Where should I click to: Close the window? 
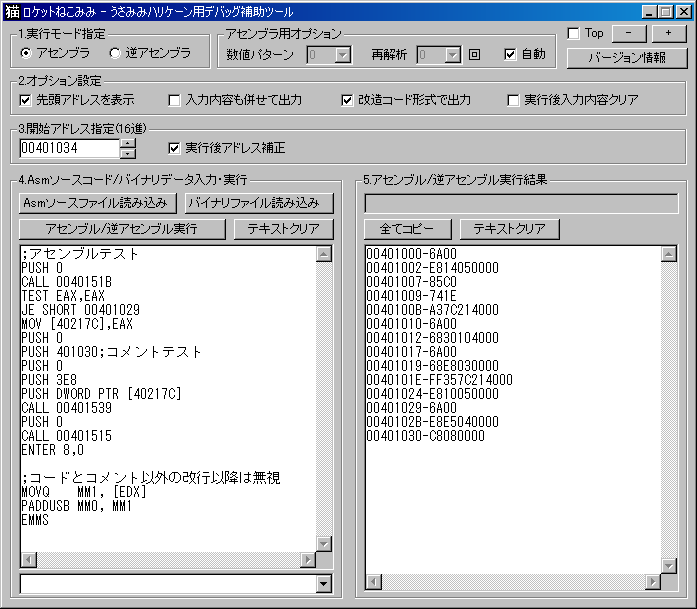[684, 12]
